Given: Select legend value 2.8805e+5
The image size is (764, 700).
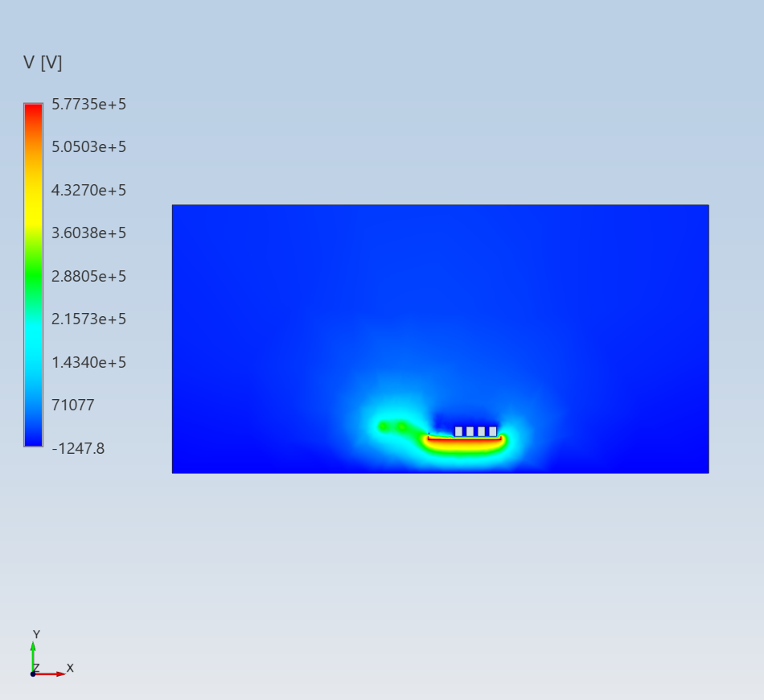Looking at the screenshot, I should tap(88, 277).
